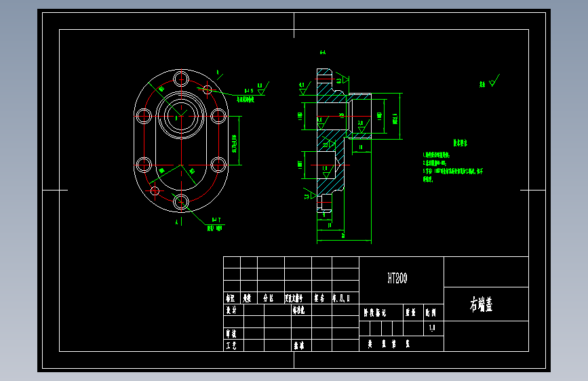The image size is (588, 381).
Task: Select the 处数 column header
Action: point(247,298)
